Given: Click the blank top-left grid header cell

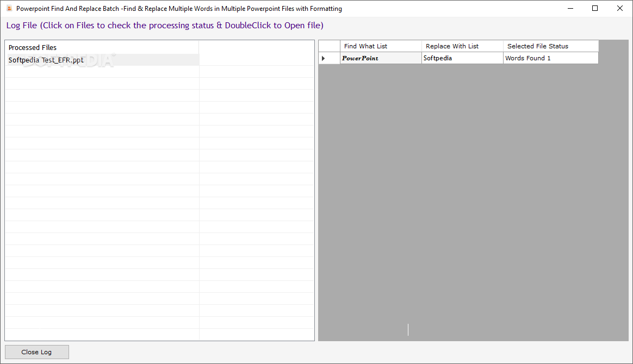Looking at the screenshot, I should [329, 46].
